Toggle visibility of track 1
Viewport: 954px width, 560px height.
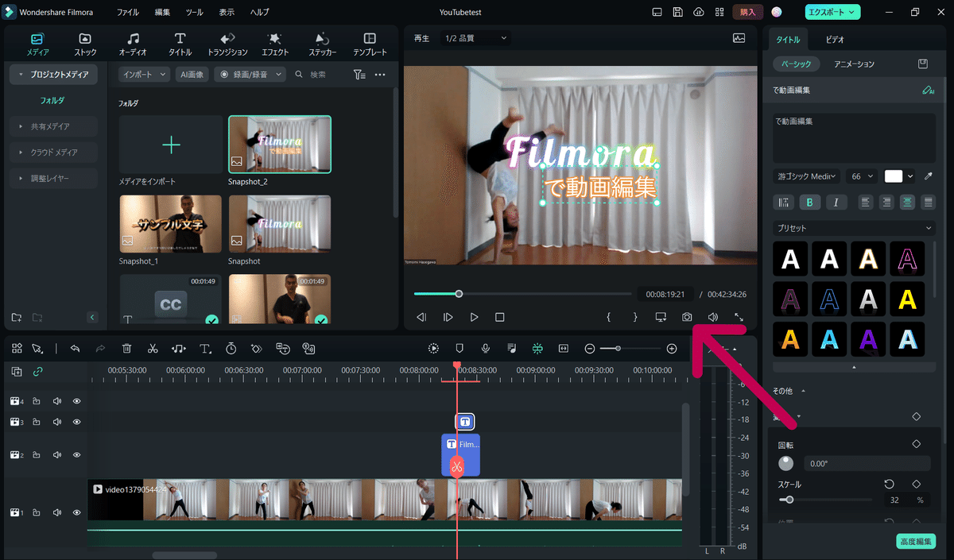point(77,513)
